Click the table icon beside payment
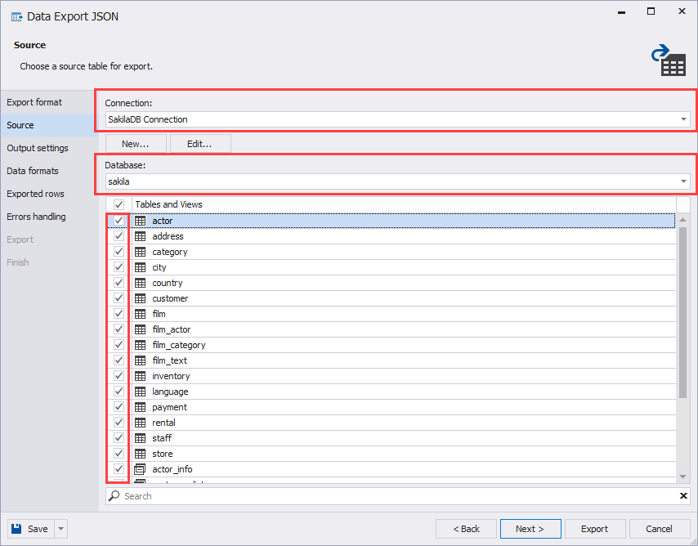The width and height of the screenshot is (698, 546). 140,407
